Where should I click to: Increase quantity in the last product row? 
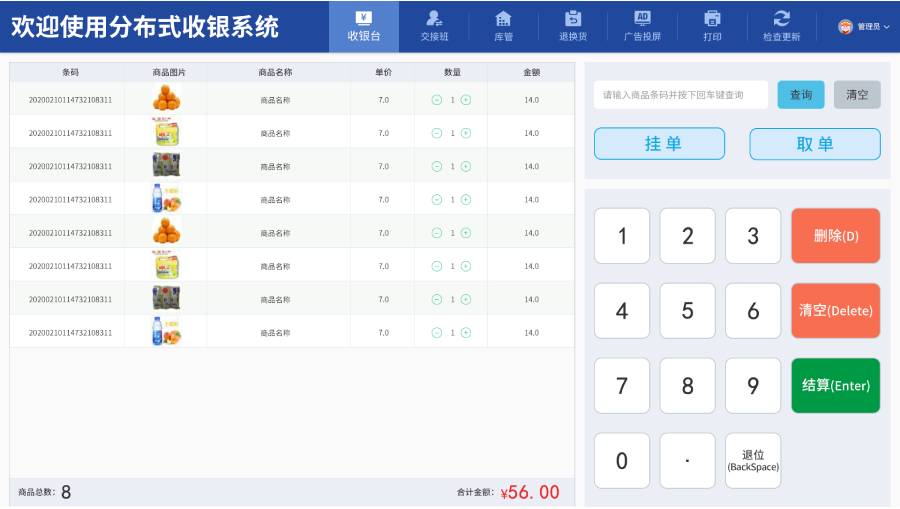tap(466, 333)
